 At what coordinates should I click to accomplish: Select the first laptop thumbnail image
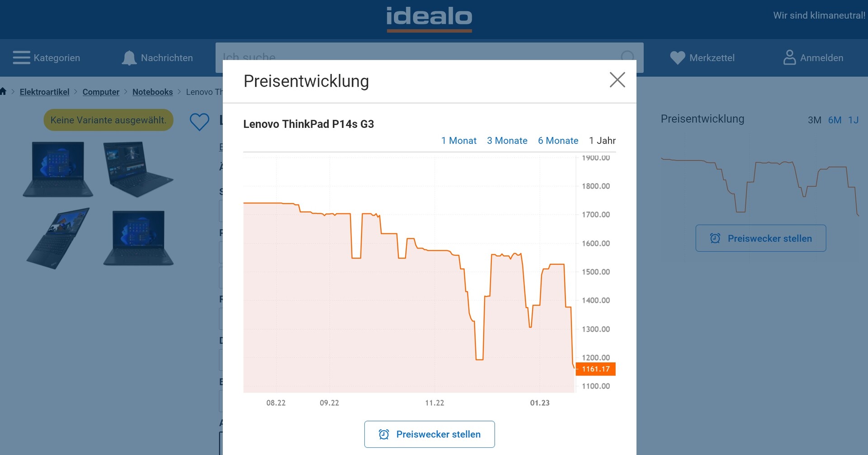tap(58, 169)
